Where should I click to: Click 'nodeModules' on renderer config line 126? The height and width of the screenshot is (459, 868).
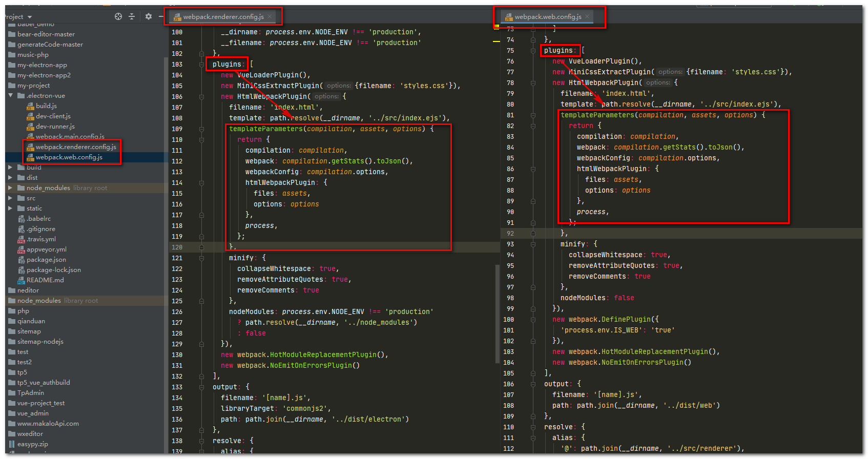252,312
